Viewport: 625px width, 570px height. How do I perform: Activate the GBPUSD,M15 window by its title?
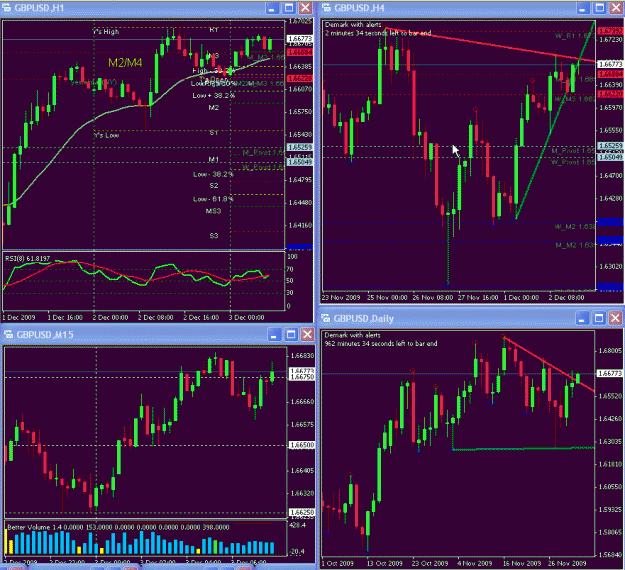tap(45, 335)
